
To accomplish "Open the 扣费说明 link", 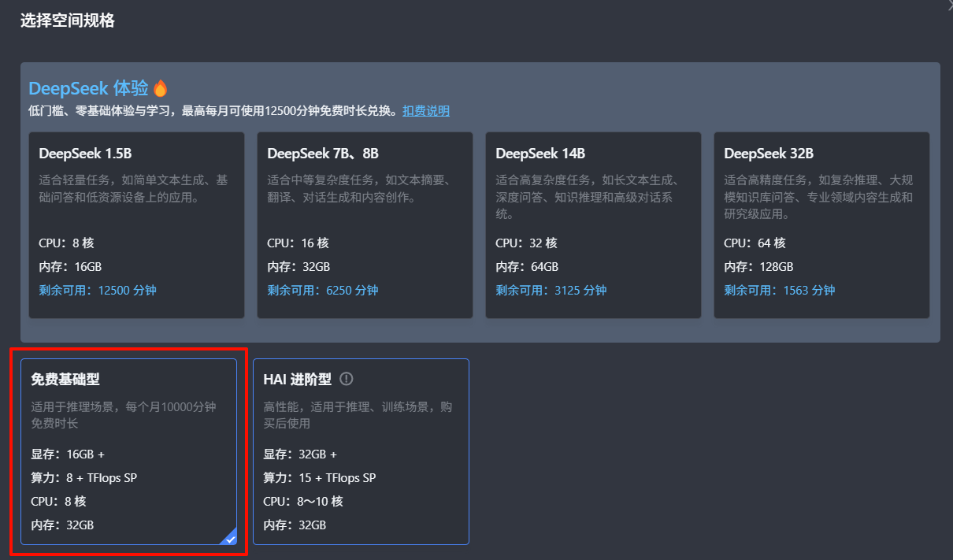I will coord(426,110).
